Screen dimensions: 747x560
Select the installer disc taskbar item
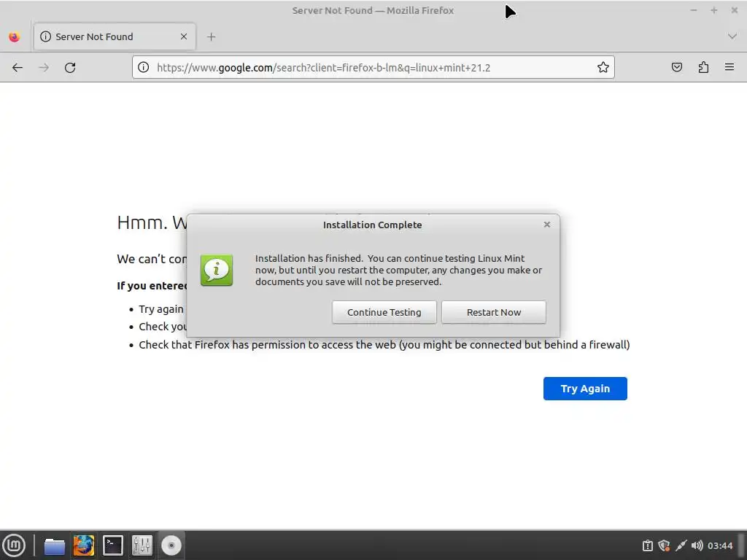(171, 545)
